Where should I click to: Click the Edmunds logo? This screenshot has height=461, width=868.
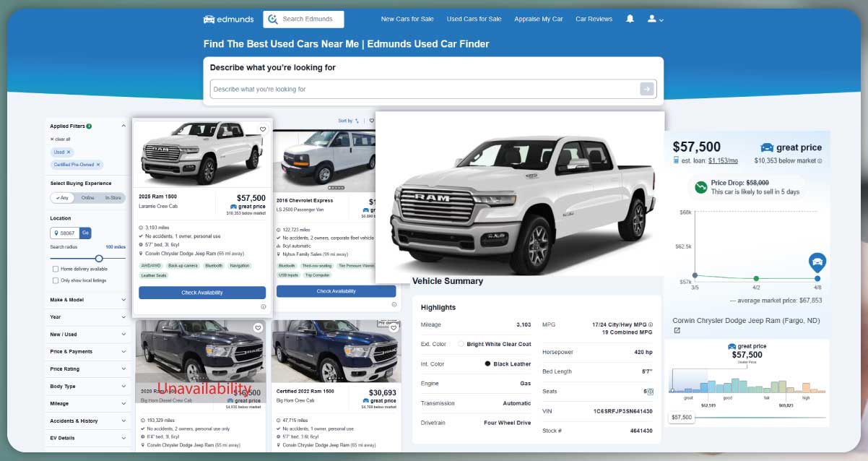pyautogui.click(x=227, y=20)
